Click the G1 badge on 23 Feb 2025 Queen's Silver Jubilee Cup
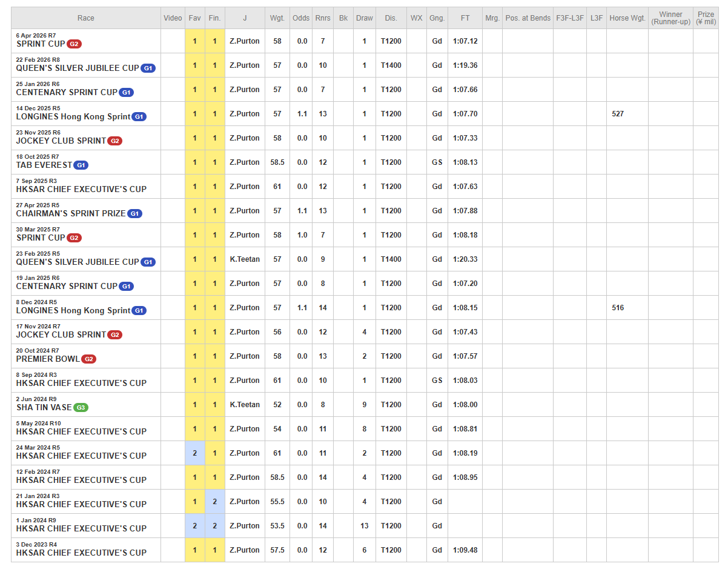 pyautogui.click(x=148, y=262)
